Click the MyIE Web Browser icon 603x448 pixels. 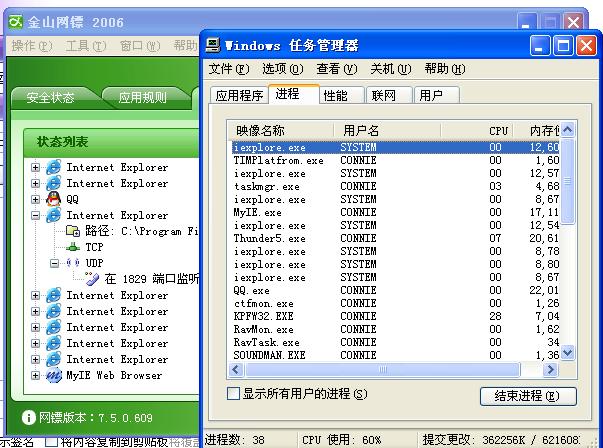click(54, 375)
